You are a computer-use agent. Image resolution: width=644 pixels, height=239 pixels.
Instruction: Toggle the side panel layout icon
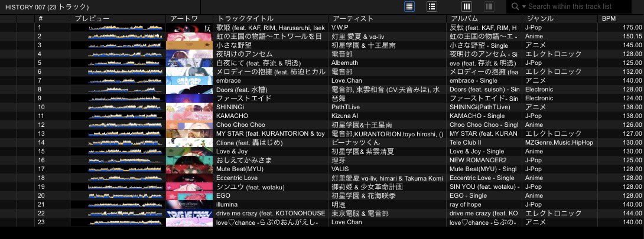(489, 6)
